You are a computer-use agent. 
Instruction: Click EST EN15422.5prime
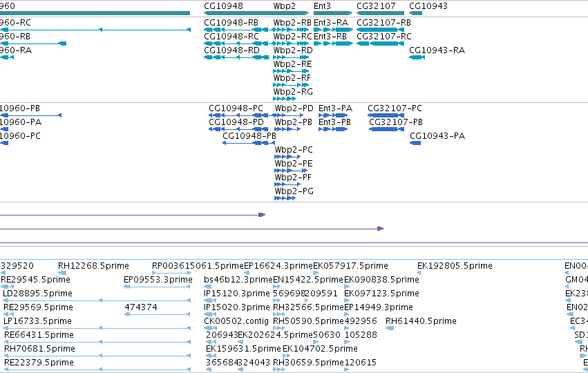tap(308, 280)
